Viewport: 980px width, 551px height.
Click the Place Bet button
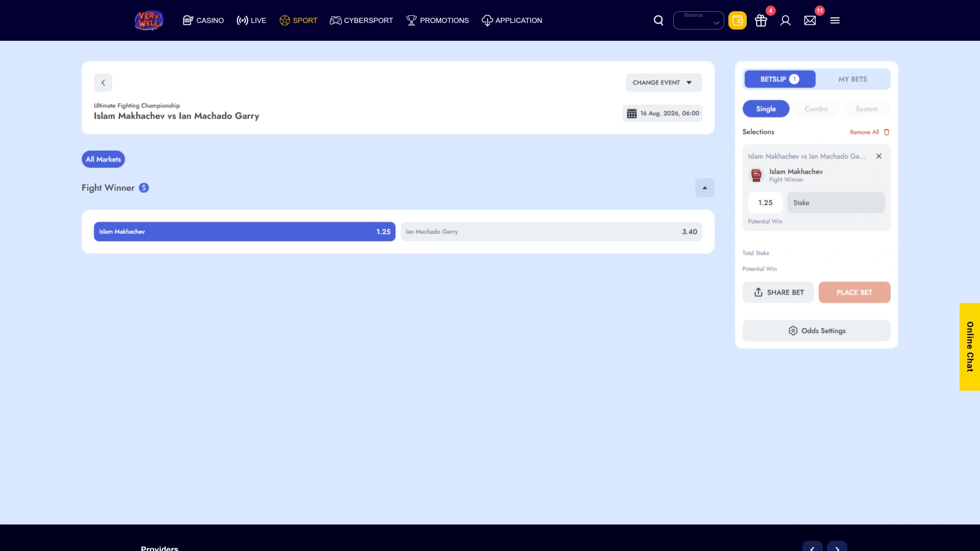pos(854,292)
